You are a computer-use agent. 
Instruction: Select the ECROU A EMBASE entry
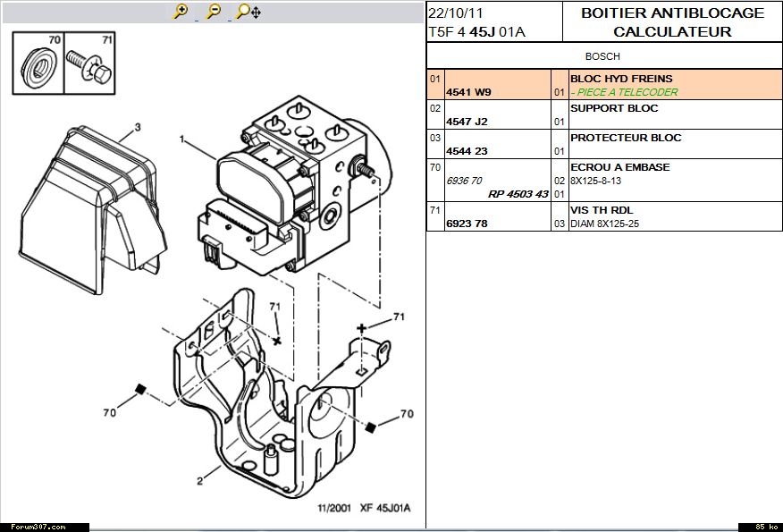pos(619,167)
